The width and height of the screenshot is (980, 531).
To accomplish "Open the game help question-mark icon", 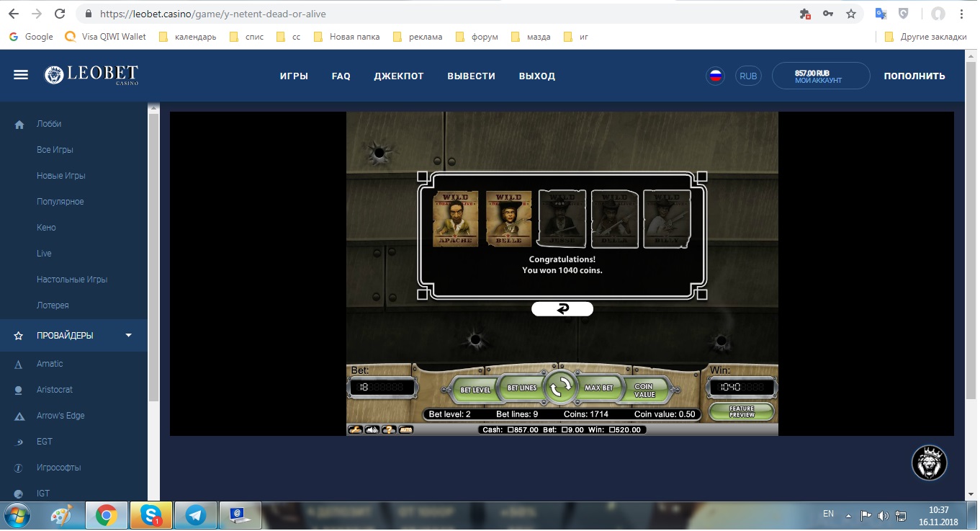I will coord(389,429).
